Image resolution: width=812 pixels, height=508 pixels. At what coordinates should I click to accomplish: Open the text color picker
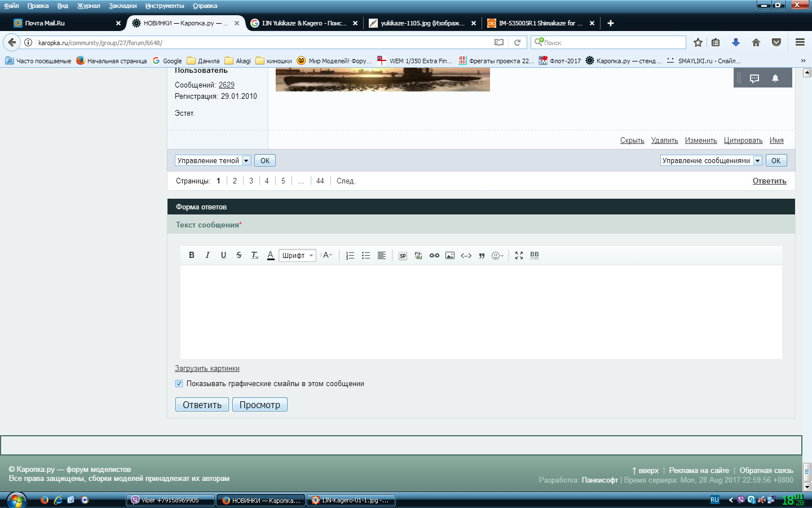tap(271, 256)
